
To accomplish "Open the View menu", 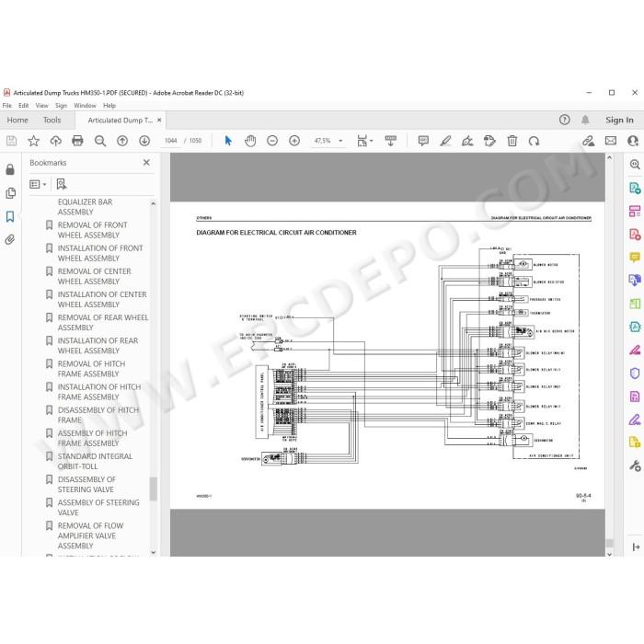I will (41, 106).
